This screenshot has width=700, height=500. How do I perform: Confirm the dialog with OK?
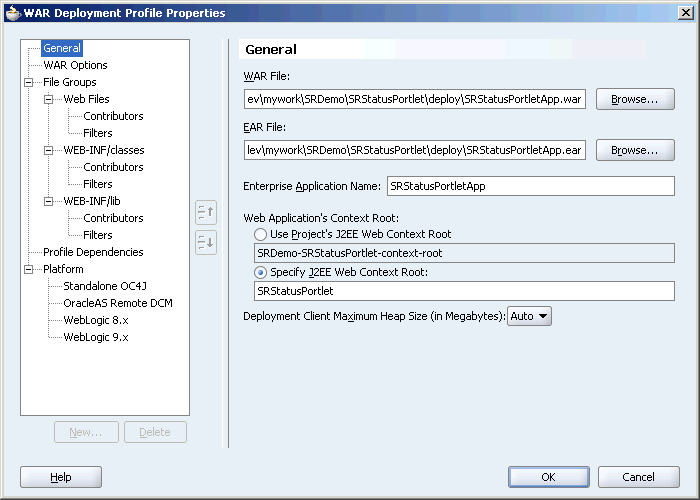pyautogui.click(x=549, y=477)
